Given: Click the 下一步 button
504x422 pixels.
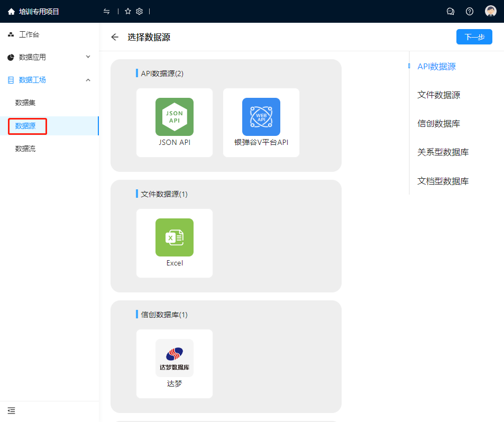Looking at the screenshot, I should pos(474,37).
